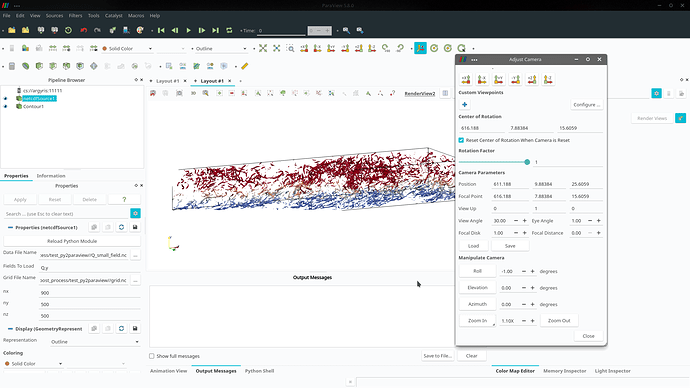Click the Fields To Load input

coord(90,267)
